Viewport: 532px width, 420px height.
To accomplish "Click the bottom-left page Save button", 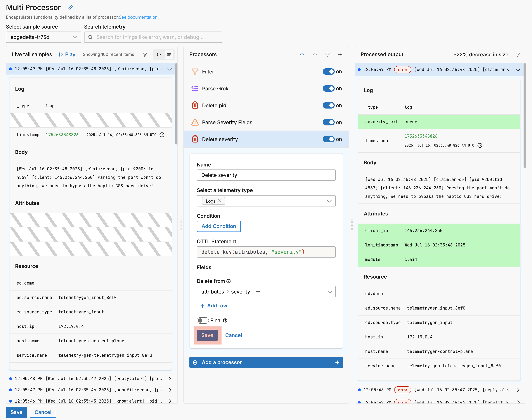I will [17, 412].
